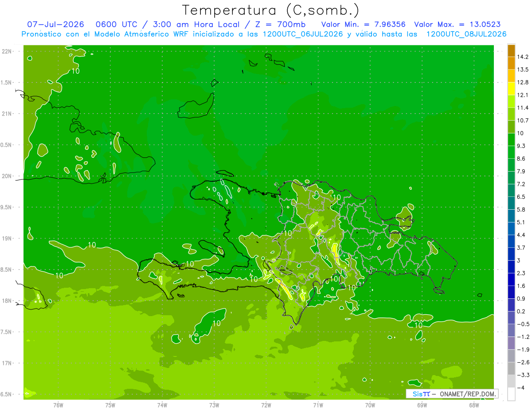
Task: Click the "73W" longitude axis label
Action: click(x=214, y=405)
